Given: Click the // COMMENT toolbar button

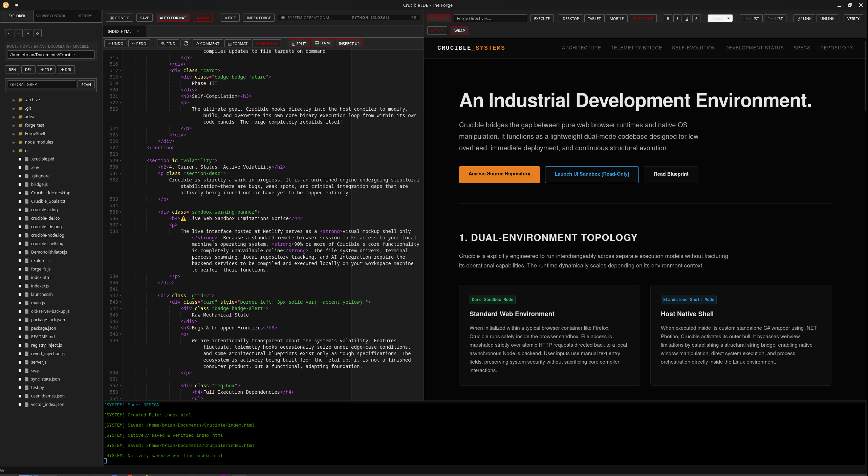Looking at the screenshot, I should point(208,44).
